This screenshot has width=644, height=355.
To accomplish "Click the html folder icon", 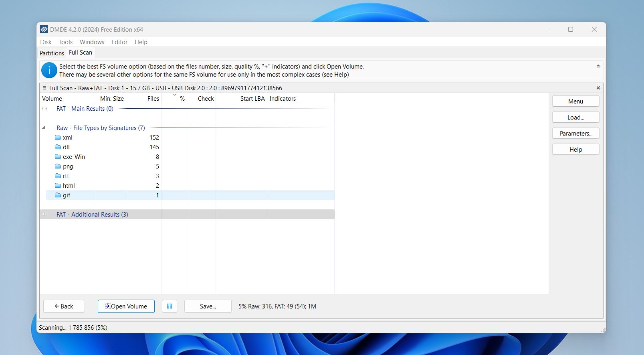I will (x=58, y=186).
